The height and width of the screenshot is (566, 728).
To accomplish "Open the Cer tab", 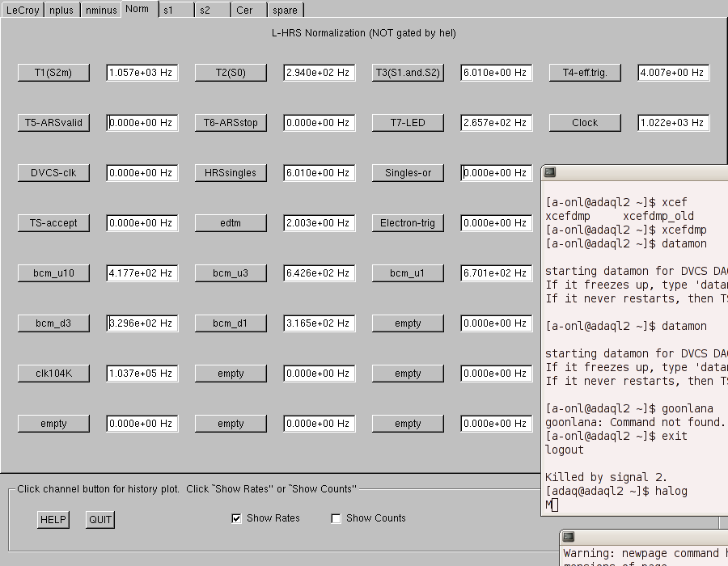I will (249, 10).
